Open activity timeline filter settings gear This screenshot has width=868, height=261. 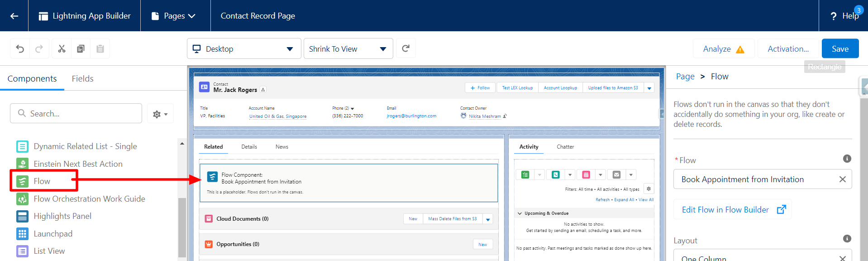pyautogui.click(x=649, y=189)
